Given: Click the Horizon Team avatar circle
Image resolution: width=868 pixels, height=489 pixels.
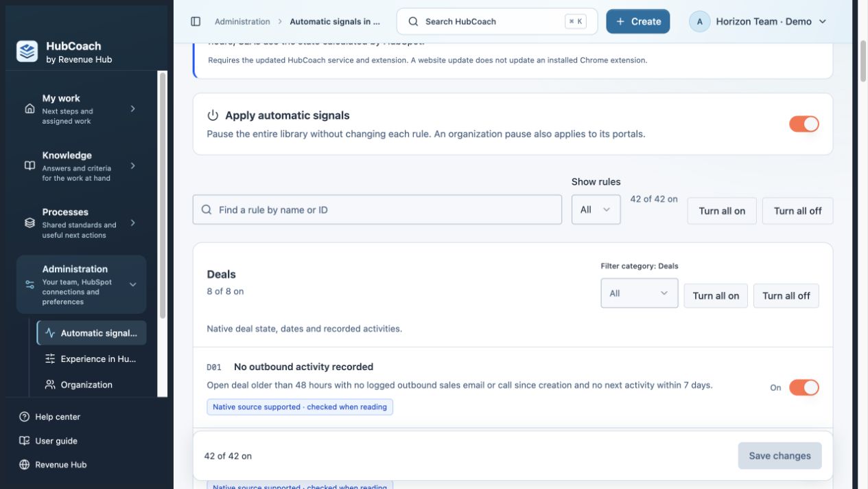Looking at the screenshot, I should coord(699,21).
